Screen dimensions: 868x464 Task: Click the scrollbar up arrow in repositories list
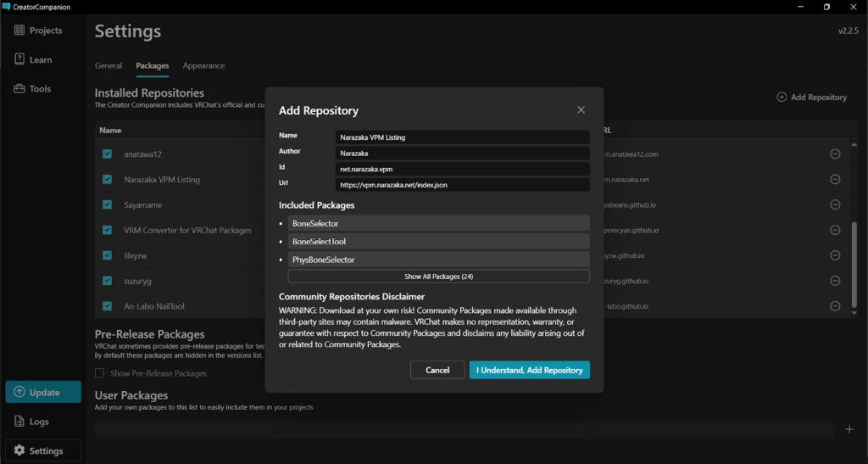[x=854, y=144]
